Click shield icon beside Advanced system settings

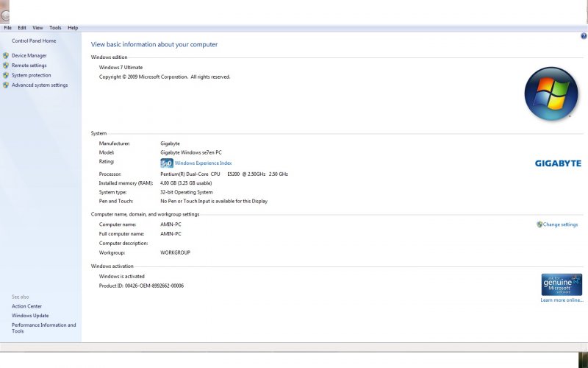pyautogui.click(x=6, y=85)
